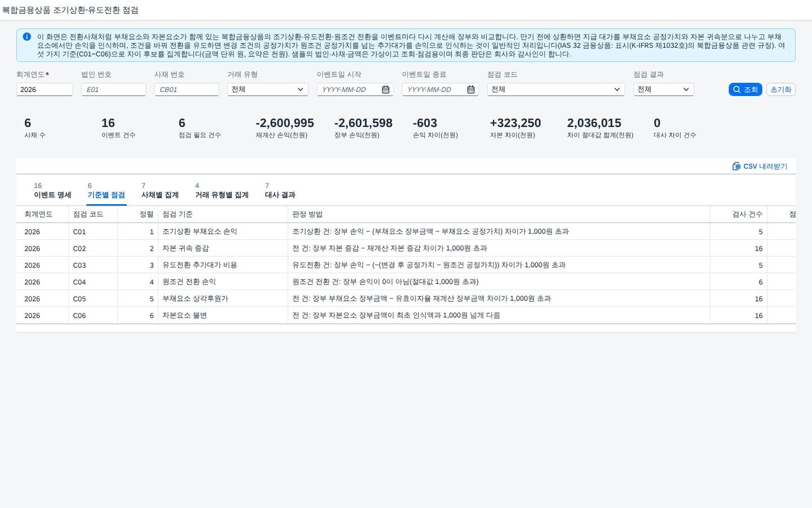Screen dimensions: 812x508
Task: Click the 회계연도 column header
Action: pyautogui.click(x=42, y=214)
